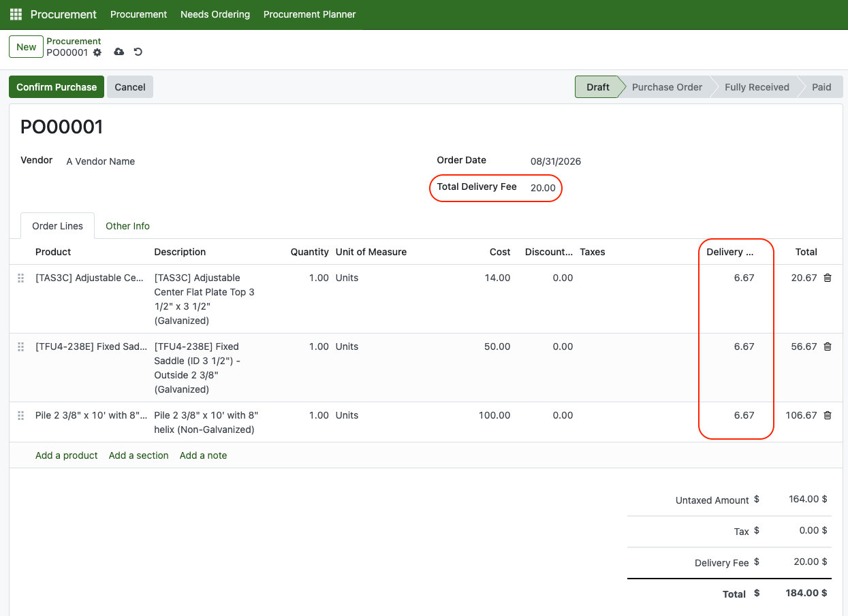The width and height of the screenshot is (848, 616).
Task: Open the Needs Ordering menu
Action: click(215, 14)
